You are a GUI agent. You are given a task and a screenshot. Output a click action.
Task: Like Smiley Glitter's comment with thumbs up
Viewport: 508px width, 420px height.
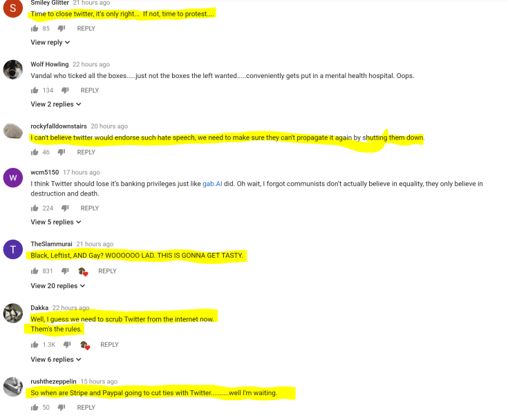coord(35,28)
